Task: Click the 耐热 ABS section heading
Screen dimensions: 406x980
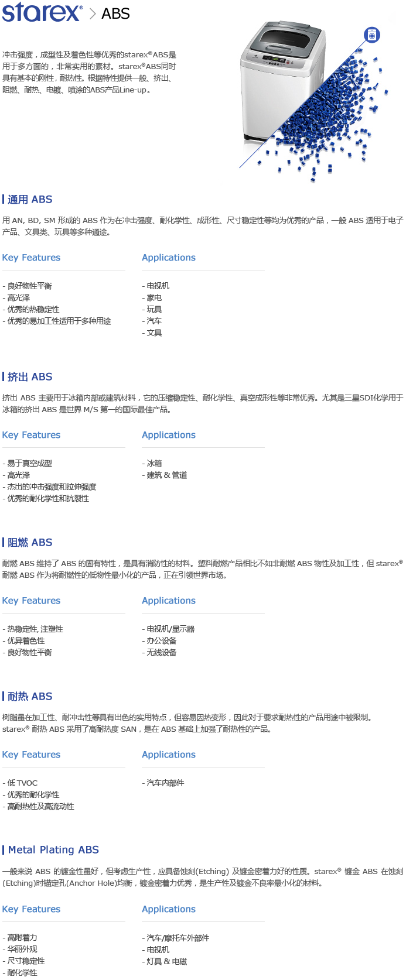Action: tap(30, 697)
